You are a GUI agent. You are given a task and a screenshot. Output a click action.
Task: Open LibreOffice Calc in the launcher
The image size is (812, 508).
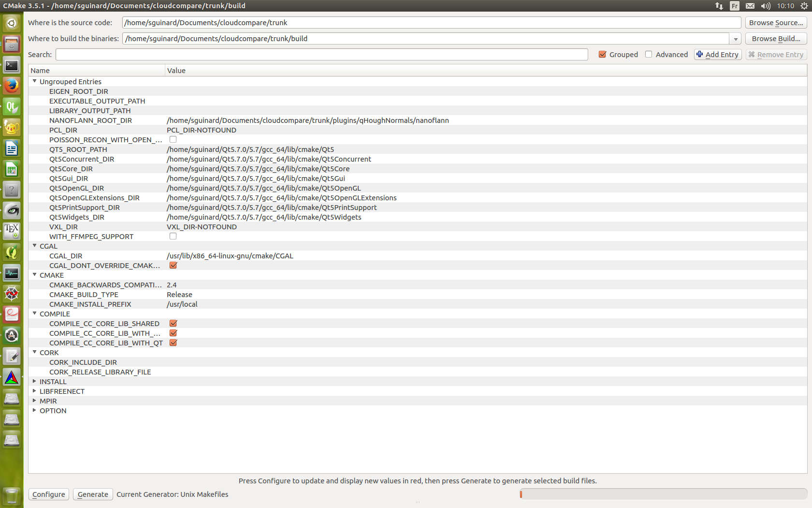tap(12, 169)
